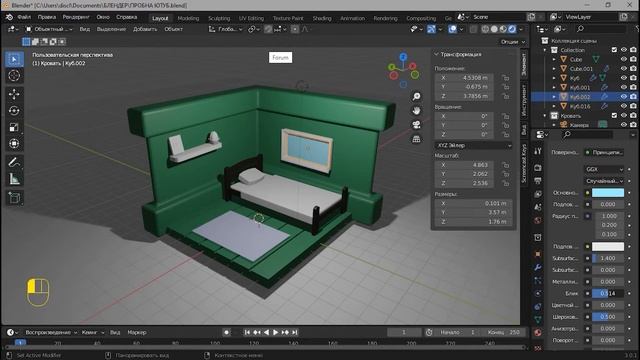Hide Cube.001 via eye icon
This screenshot has height=360, width=640.
[x=624, y=69]
